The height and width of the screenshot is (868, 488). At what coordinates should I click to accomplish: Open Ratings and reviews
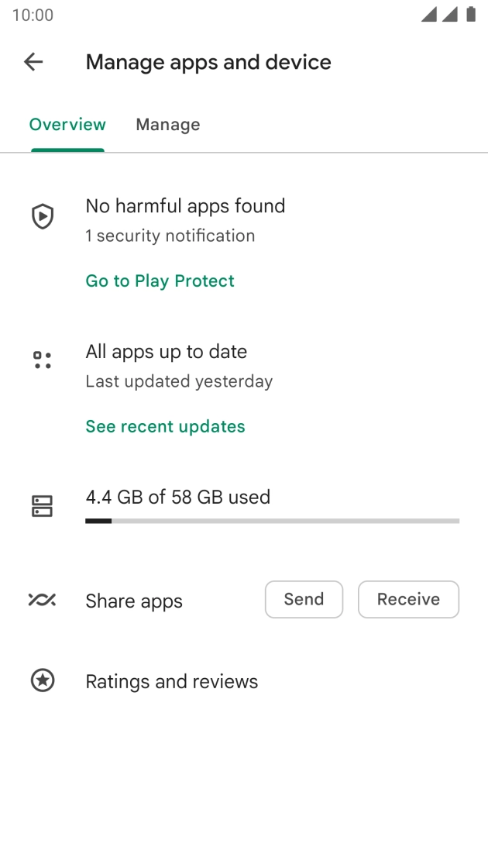[x=171, y=681]
